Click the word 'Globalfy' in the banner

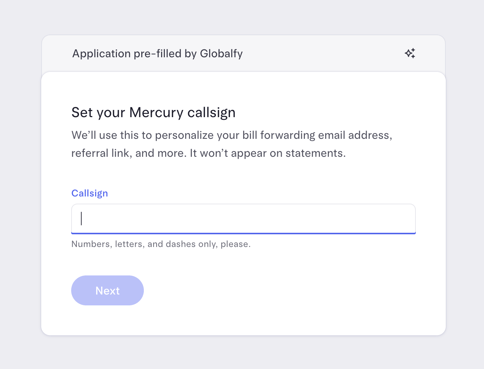(x=221, y=54)
